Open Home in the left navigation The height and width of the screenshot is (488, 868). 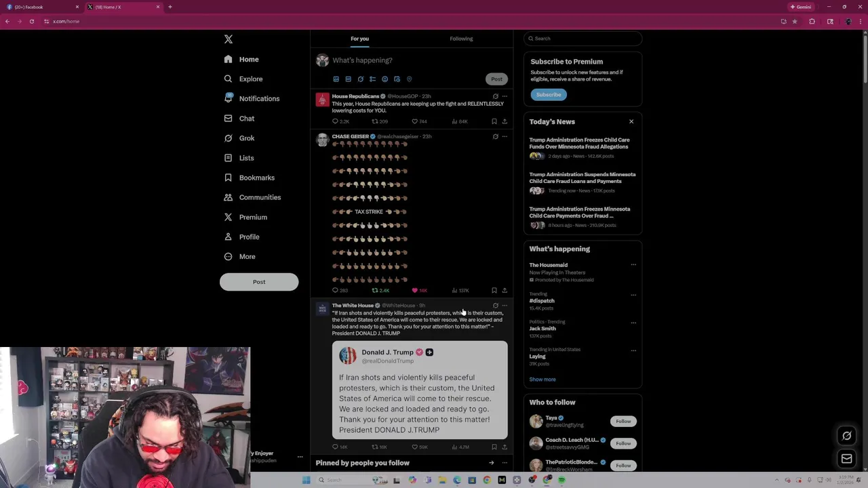[x=241, y=60]
